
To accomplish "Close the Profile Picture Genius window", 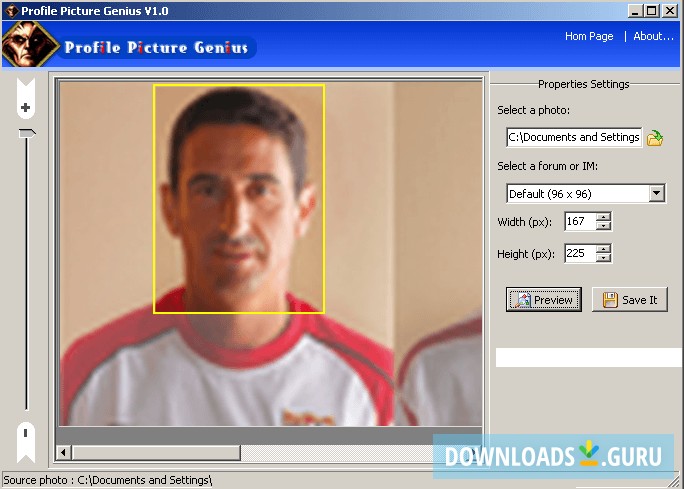I will pyautogui.click(x=670, y=10).
